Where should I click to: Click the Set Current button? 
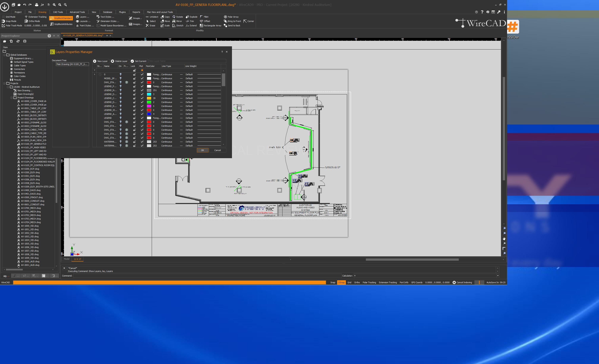tap(139, 61)
